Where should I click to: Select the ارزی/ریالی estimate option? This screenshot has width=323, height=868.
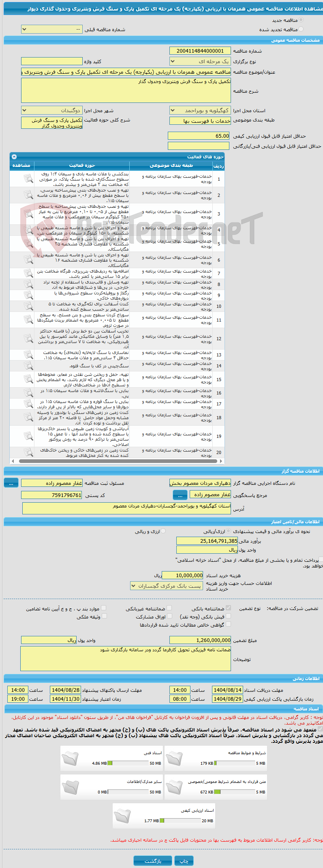click(229, 531)
